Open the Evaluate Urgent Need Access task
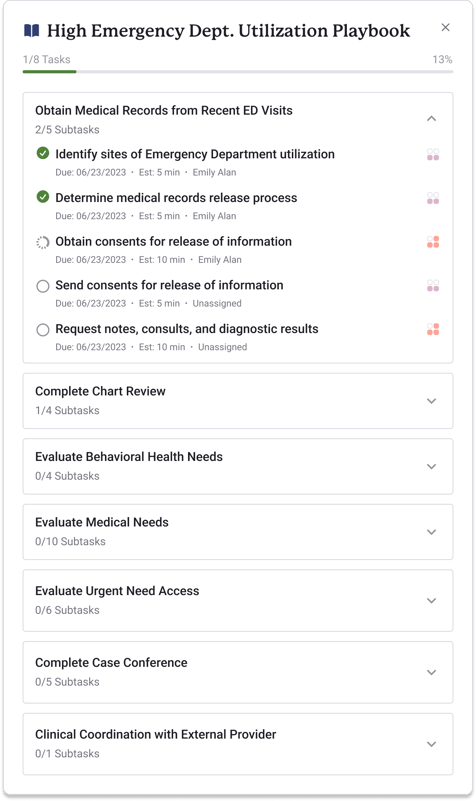The width and height of the screenshot is (476, 801). [238, 600]
